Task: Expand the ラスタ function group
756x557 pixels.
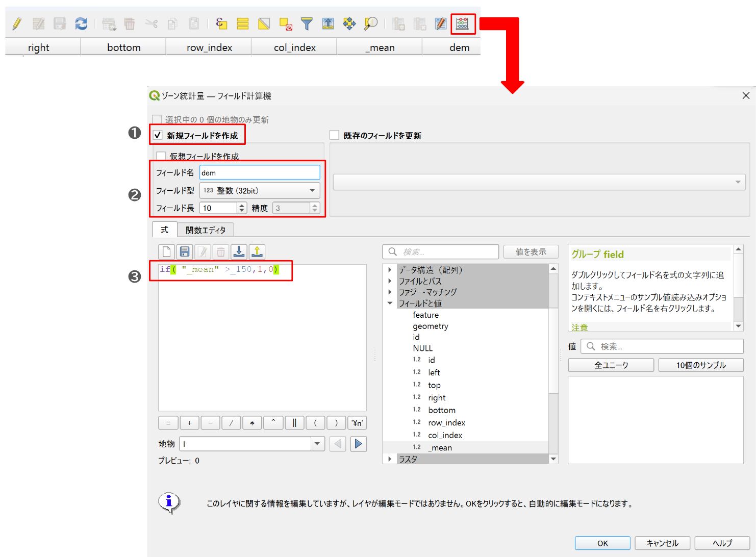Action: pos(390,459)
